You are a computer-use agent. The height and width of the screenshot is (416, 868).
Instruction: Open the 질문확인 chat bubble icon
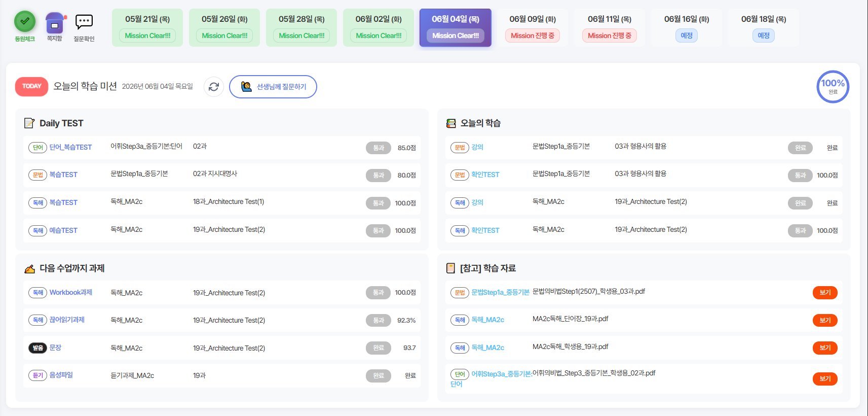coord(84,22)
